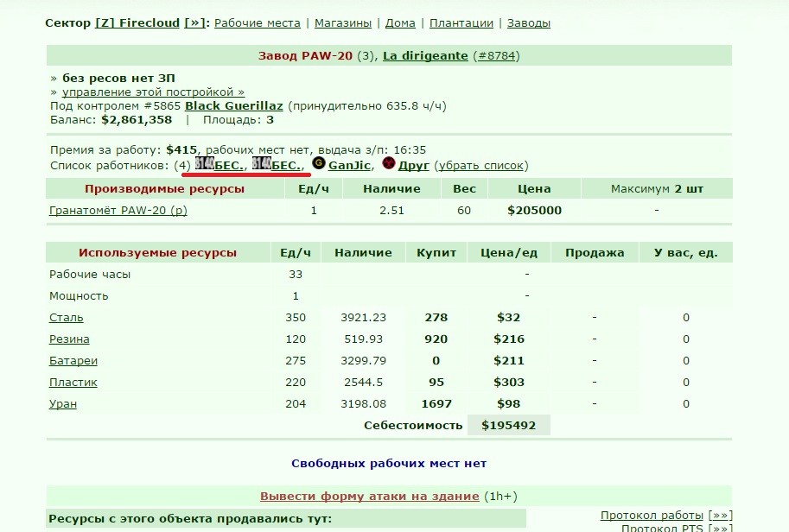Click the [»] link after Firecloud
This screenshot has height=532, width=789.
tap(194, 23)
